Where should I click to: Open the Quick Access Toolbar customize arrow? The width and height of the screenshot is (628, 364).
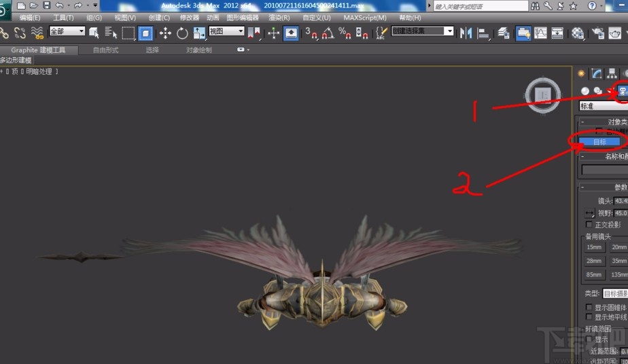pyautogui.click(x=95, y=5)
